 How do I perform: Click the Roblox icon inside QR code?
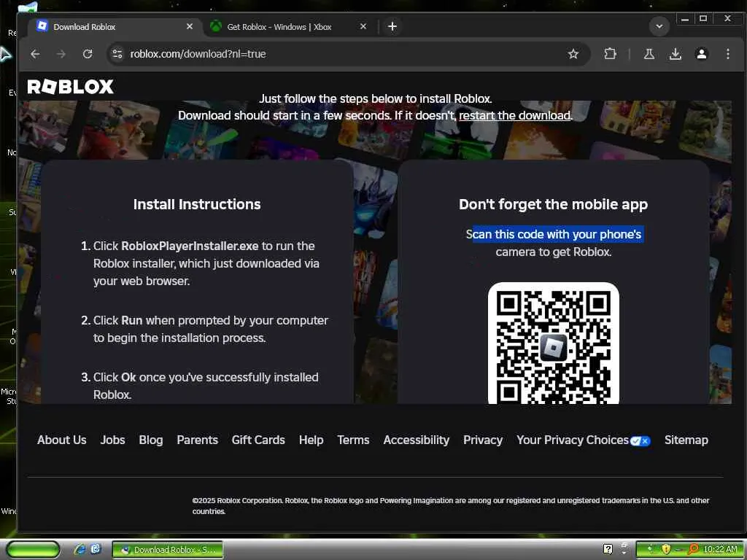pos(553,348)
